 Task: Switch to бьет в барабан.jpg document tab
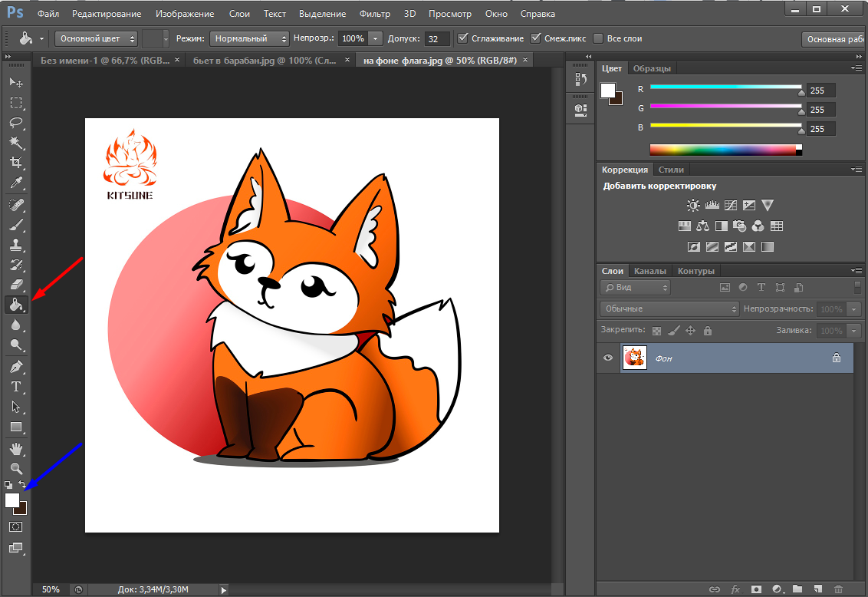(265, 61)
